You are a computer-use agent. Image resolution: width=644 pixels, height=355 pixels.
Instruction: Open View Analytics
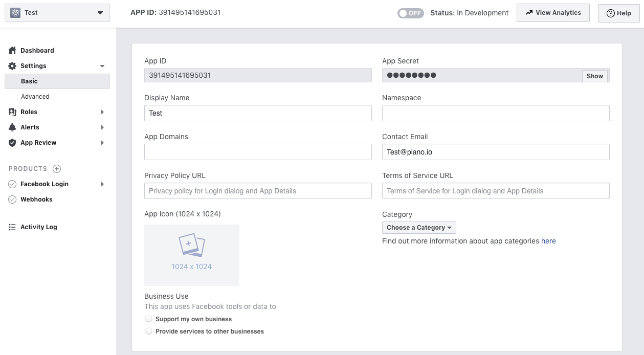point(553,13)
